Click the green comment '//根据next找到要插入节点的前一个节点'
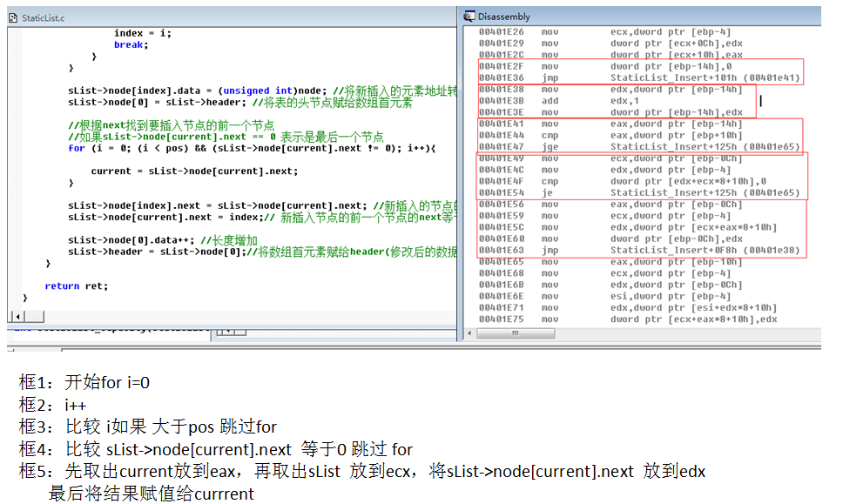This screenshot has height=504, width=843. tap(171, 125)
